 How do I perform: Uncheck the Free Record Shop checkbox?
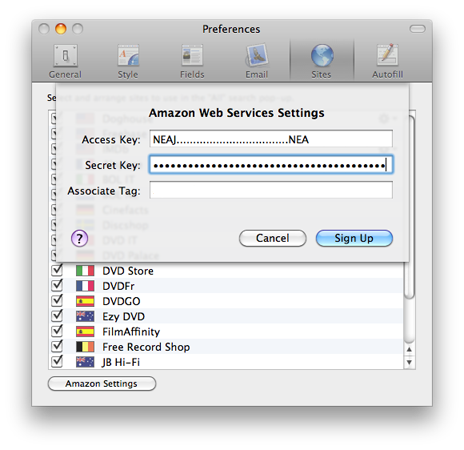point(57,346)
